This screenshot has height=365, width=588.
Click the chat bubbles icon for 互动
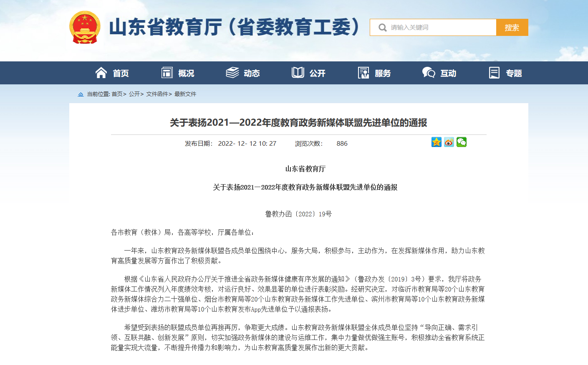click(429, 73)
